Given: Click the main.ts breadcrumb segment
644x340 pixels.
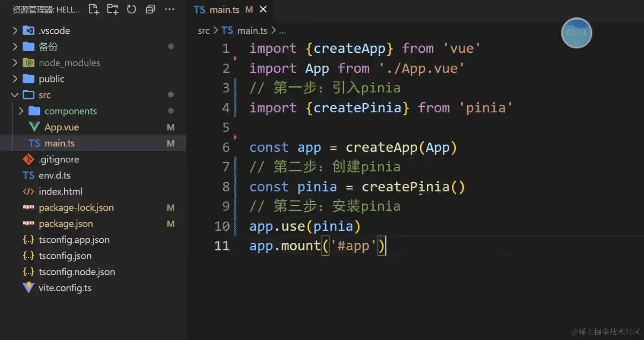Looking at the screenshot, I should coord(252,31).
